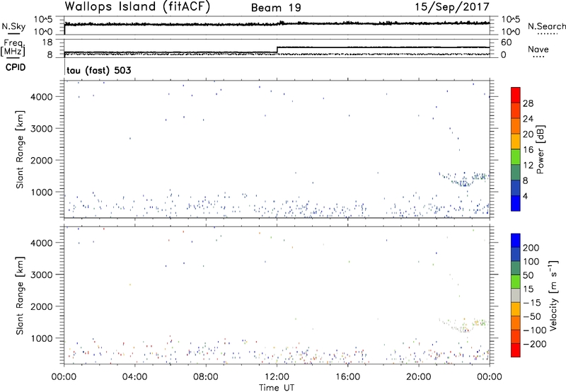Pick the red top segment of Power colorbar
Screen dimensions: 566x392
[x=516, y=95]
